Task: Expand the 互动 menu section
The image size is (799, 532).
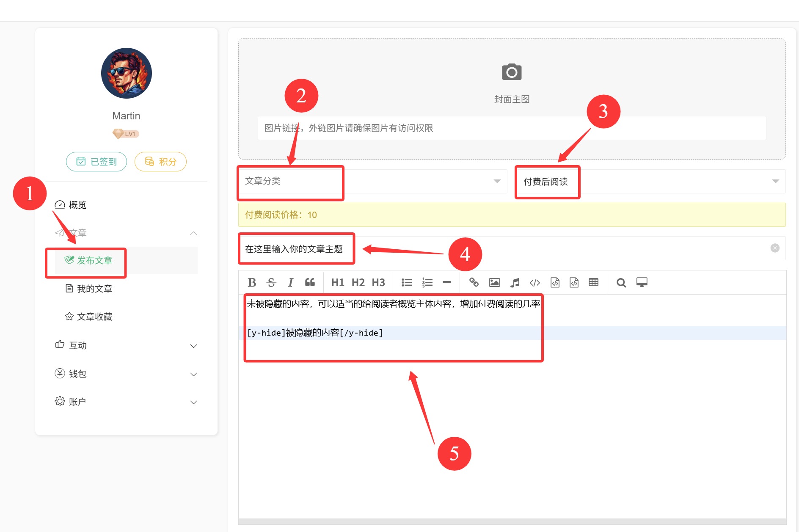Action: (x=126, y=345)
